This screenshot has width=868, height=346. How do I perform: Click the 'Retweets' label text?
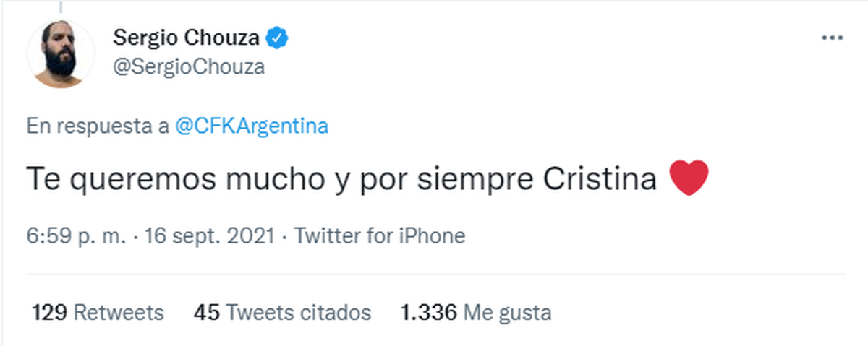[119, 313]
